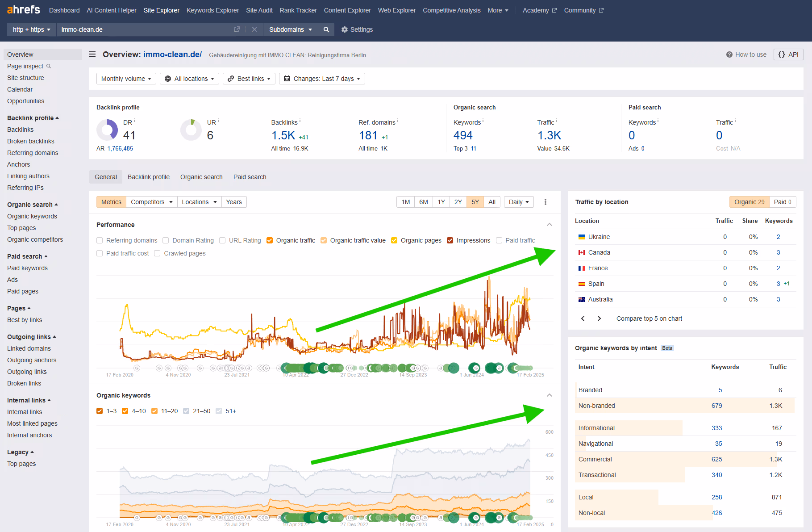Click the search magnifier icon in URL bar
Screen dimensions: 812x532
(x=326, y=29)
